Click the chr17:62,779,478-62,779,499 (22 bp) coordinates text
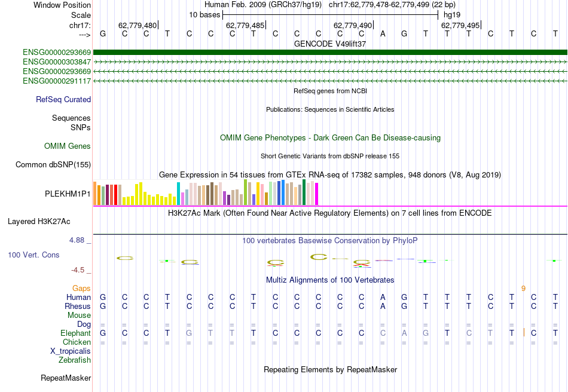The image size is (568, 392). tap(392, 5)
